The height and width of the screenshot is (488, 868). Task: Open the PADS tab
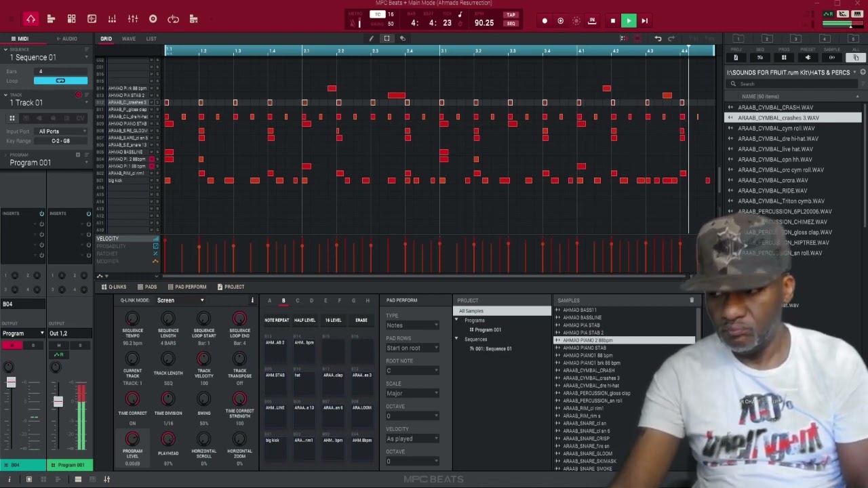click(147, 287)
